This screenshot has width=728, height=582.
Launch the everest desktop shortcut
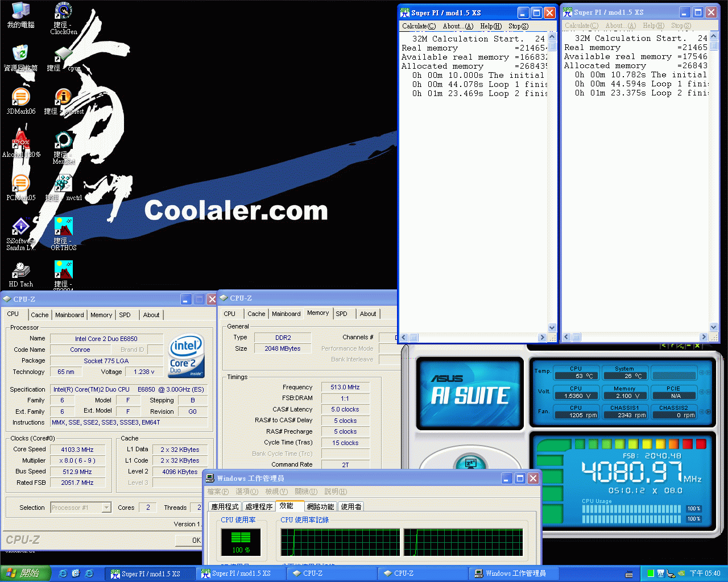pos(64,101)
